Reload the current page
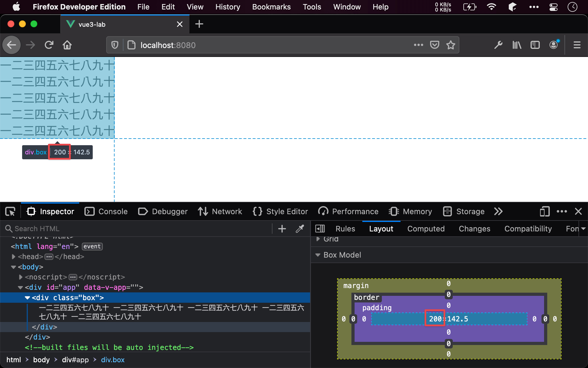Viewport: 588px width, 368px height. [x=49, y=45]
